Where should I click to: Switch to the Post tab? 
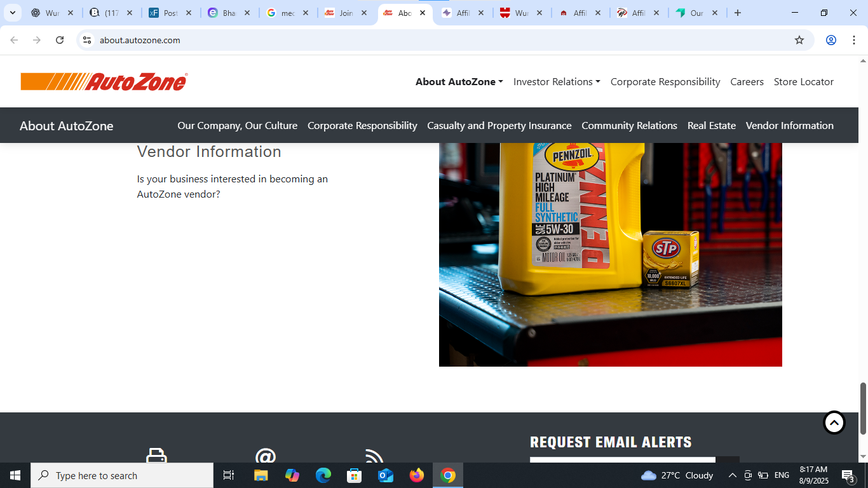171,13
